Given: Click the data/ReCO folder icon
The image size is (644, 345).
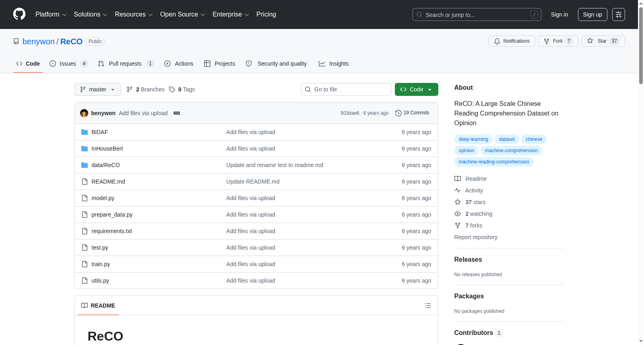Looking at the screenshot, I should 85,165.
